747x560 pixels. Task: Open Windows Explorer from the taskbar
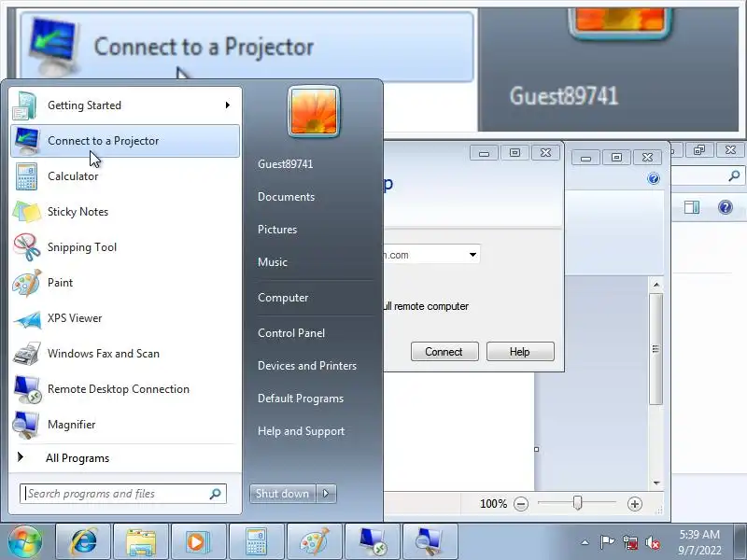pyautogui.click(x=141, y=542)
